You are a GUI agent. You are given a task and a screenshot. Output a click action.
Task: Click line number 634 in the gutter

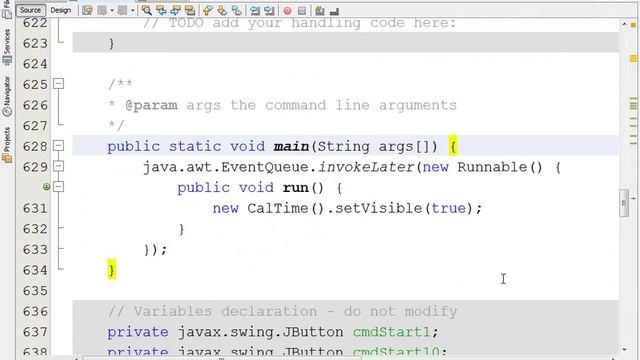(x=35, y=270)
